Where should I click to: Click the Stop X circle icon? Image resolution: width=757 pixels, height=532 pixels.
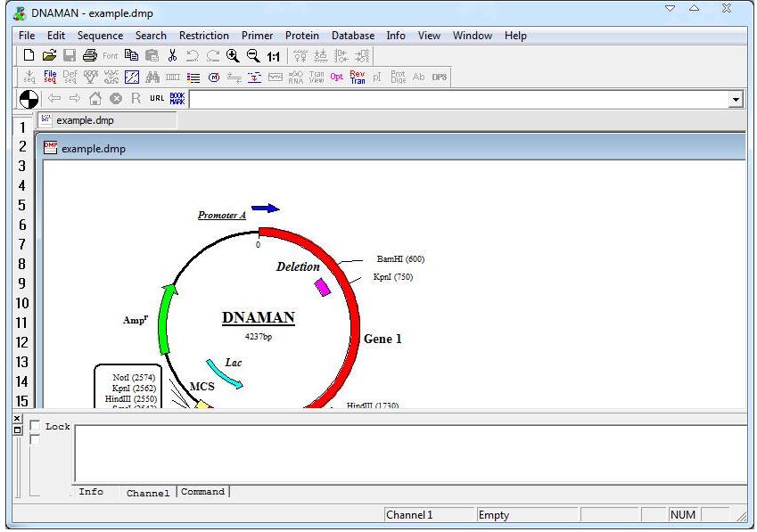point(116,99)
